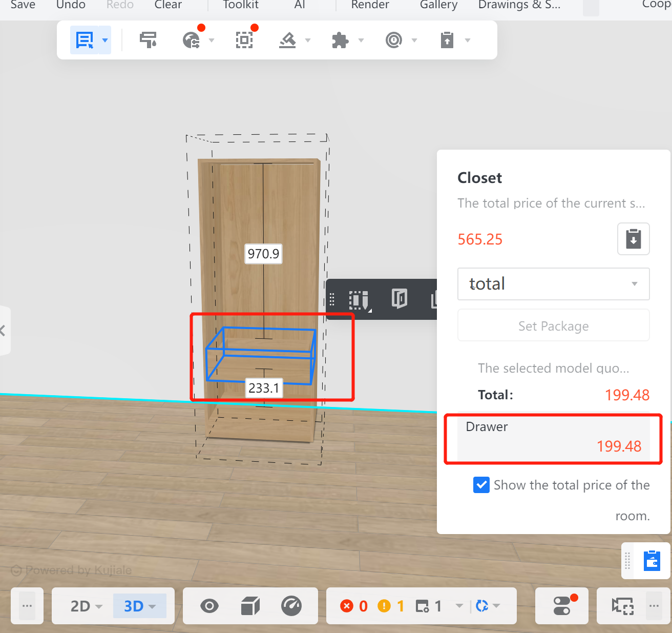This screenshot has width=672, height=633.
Task: Click the puzzle piece plugin icon
Action: pos(340,40)
